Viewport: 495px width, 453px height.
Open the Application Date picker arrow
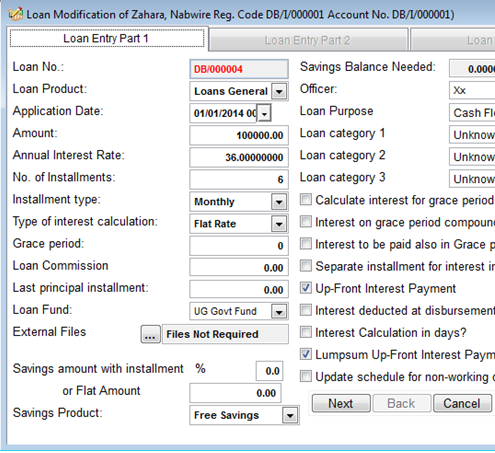pos(264,113)
